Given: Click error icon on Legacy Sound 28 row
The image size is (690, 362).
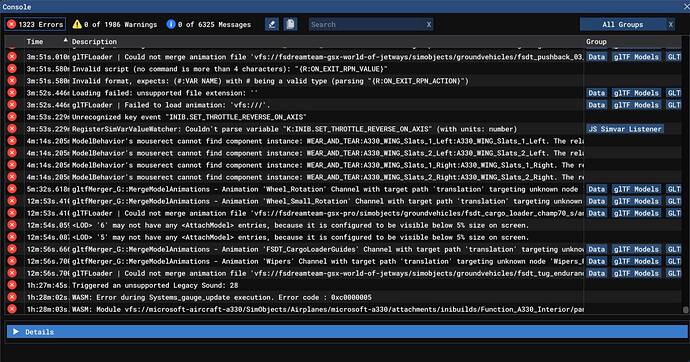Looking at the screenshot, I should (x=12, y=285).
